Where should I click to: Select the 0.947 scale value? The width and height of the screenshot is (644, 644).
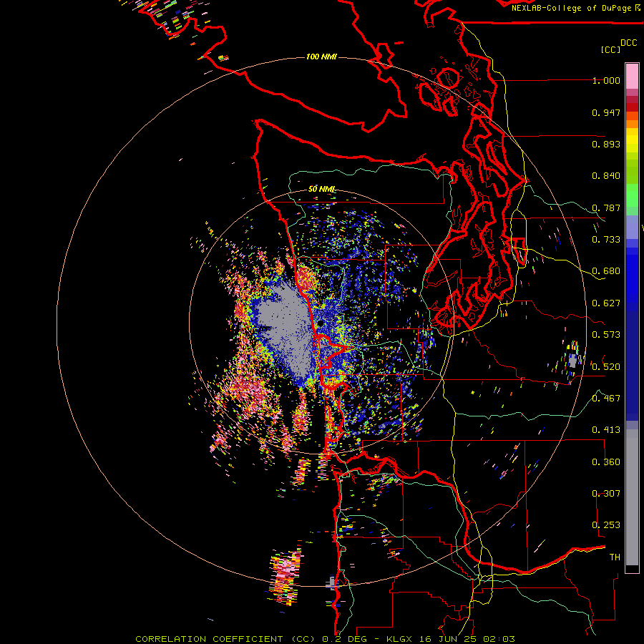[606, 112]
